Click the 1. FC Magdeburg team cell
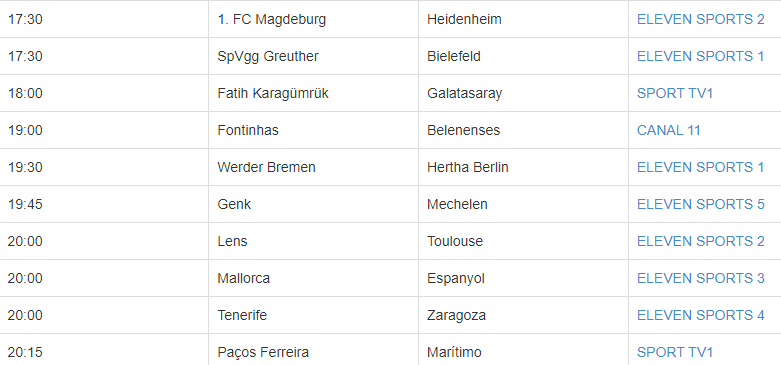Viewport: 781px width, 365px height. (x=313, y=19)
